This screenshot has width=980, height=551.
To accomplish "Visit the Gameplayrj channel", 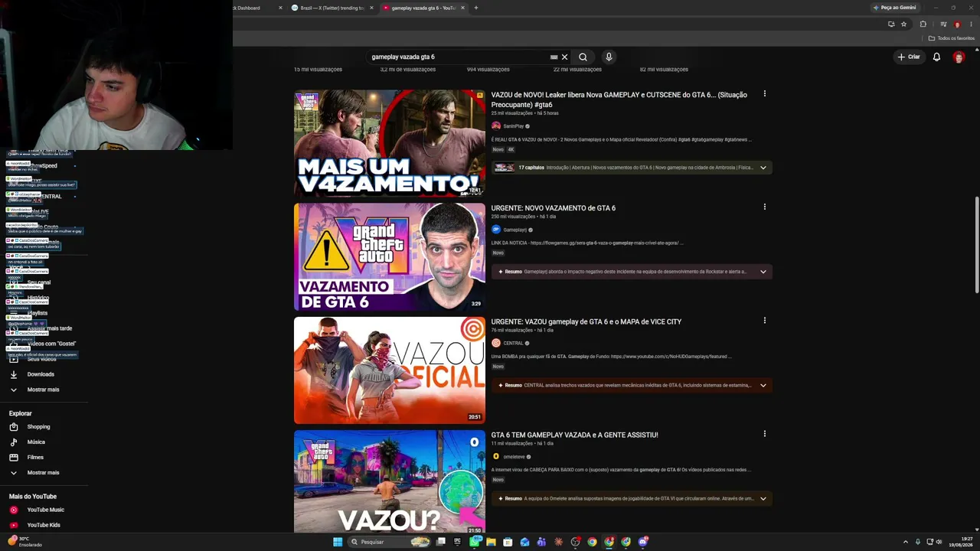I will coord(514,230).
